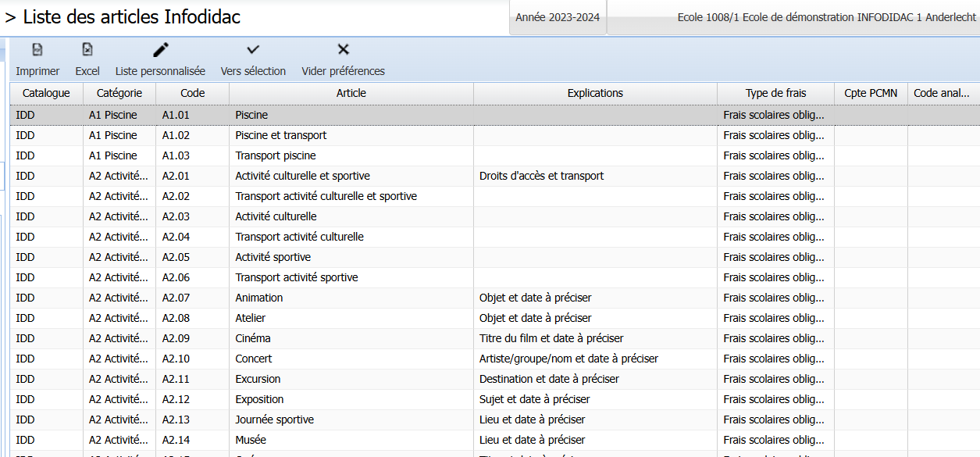This screenshot has width=980, height=457.
Task: Click the Code column header
Action: 192,93
